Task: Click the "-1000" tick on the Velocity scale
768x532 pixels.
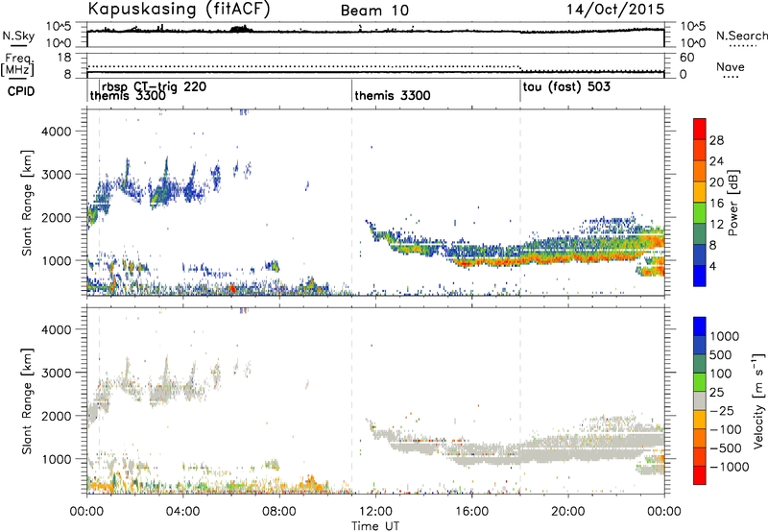Action: click(x=729, y=467)
